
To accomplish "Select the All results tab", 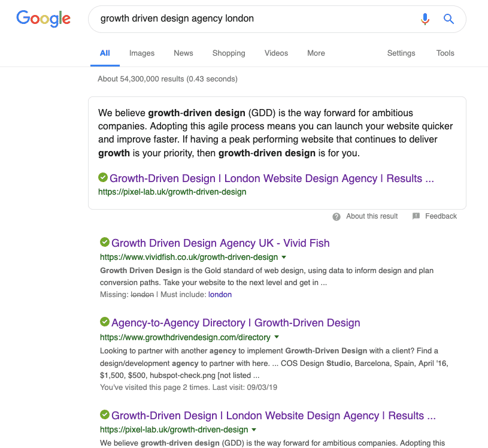I will (105, 53).
